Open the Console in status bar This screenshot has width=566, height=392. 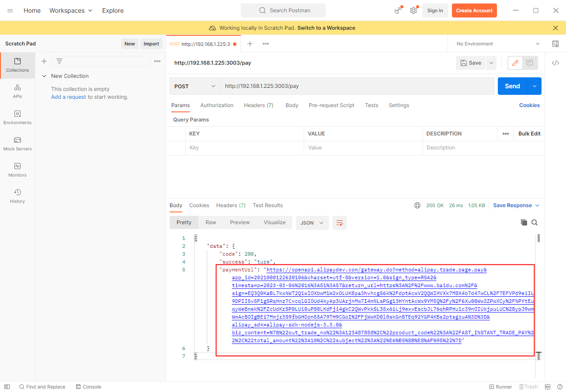[x=88, y=387]
